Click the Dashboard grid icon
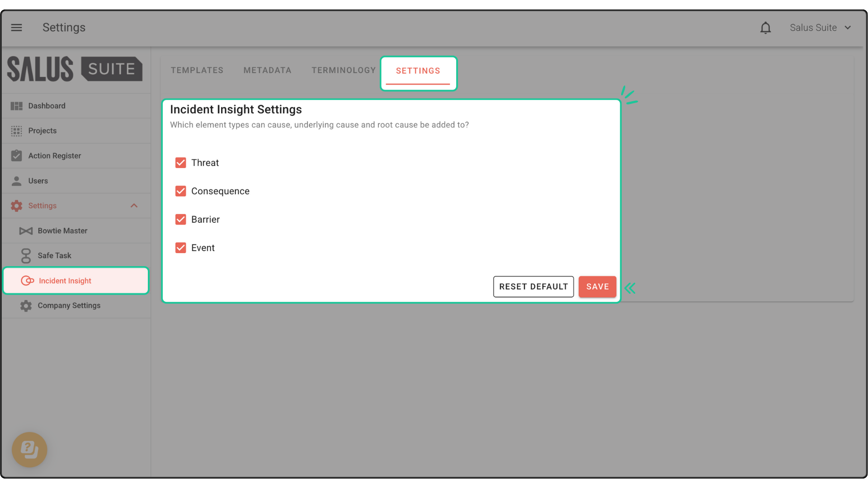The image size is (868, 488). coord(17,106)
